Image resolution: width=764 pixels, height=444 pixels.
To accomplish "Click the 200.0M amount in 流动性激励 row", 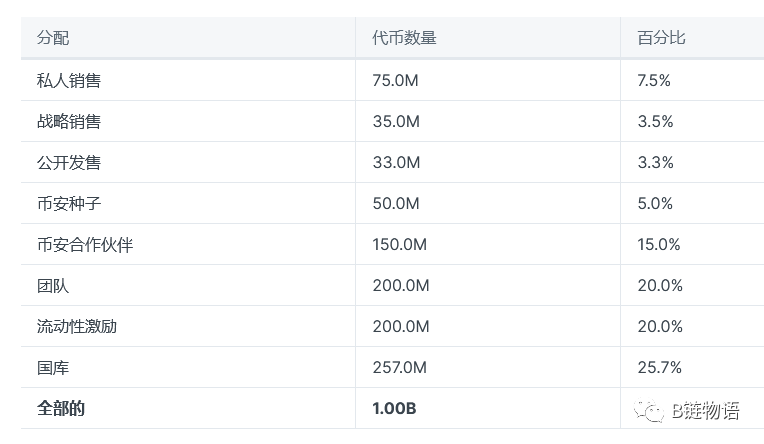I will (401, 326).
